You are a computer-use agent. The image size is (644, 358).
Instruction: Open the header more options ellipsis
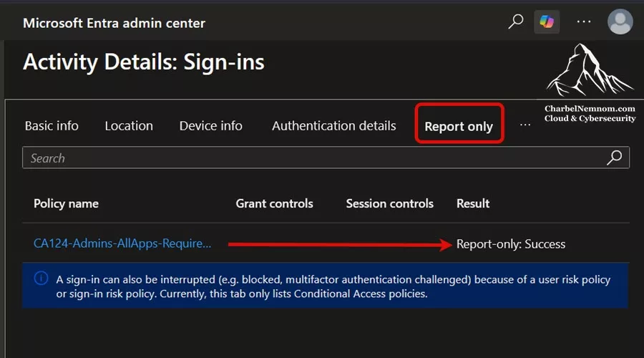(x=584, y=21)
